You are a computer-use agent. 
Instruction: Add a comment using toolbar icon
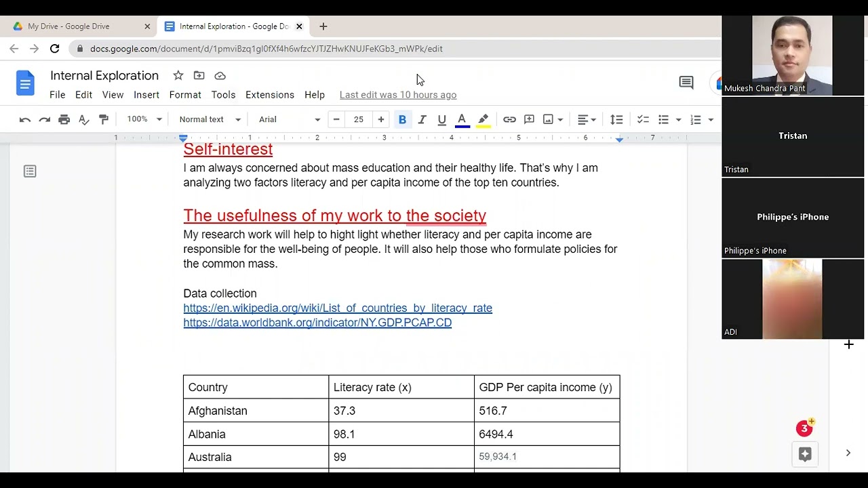(529, 119)
